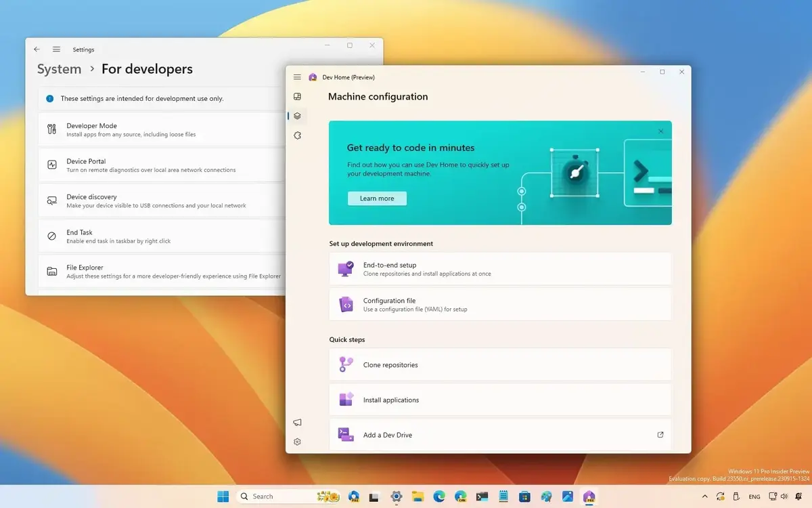Click the taskbar Search box
The height and width of the screenshot is (508, 812).
point(277,496)
